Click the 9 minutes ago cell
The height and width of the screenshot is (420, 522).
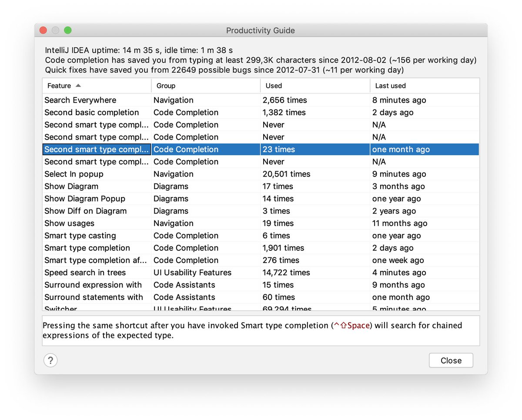point(425,174)
